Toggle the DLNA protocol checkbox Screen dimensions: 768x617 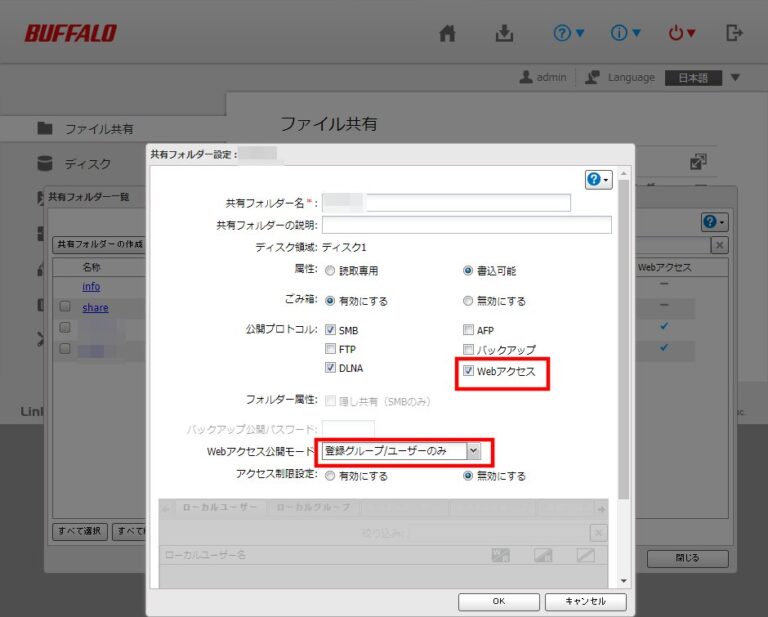[331, 368]
